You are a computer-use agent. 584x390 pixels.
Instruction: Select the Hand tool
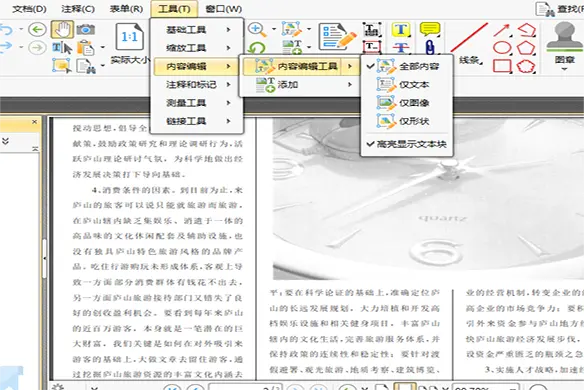click(62, 29)
